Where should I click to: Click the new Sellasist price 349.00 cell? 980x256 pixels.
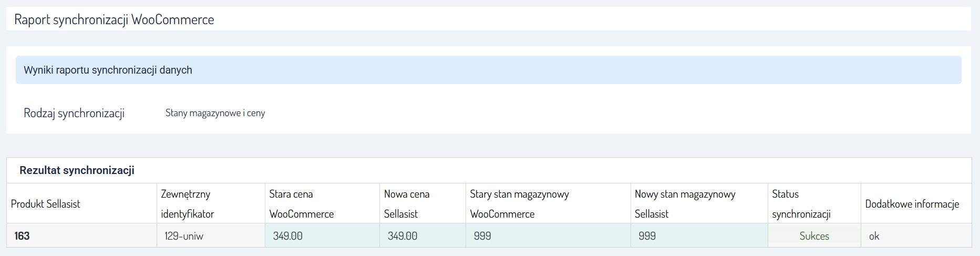(403, 236)
